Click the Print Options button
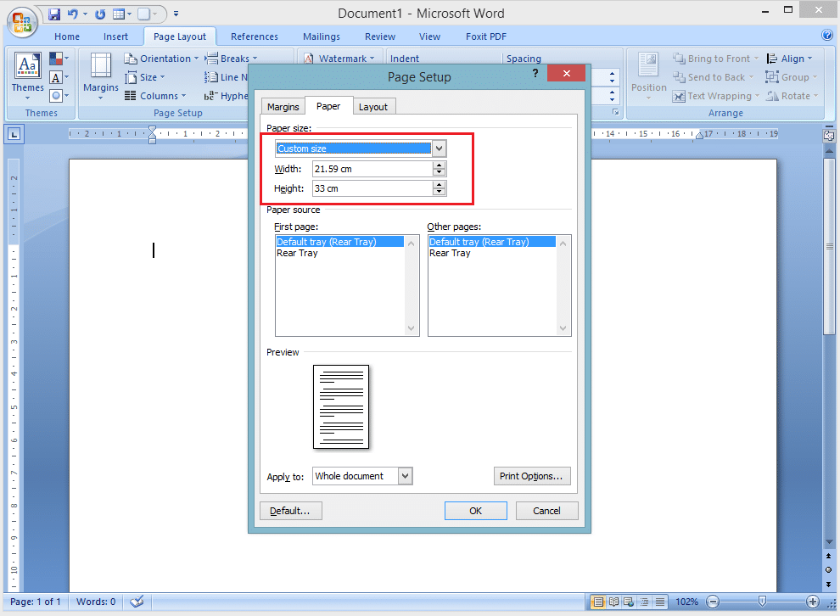 click(x=531, y=476)
